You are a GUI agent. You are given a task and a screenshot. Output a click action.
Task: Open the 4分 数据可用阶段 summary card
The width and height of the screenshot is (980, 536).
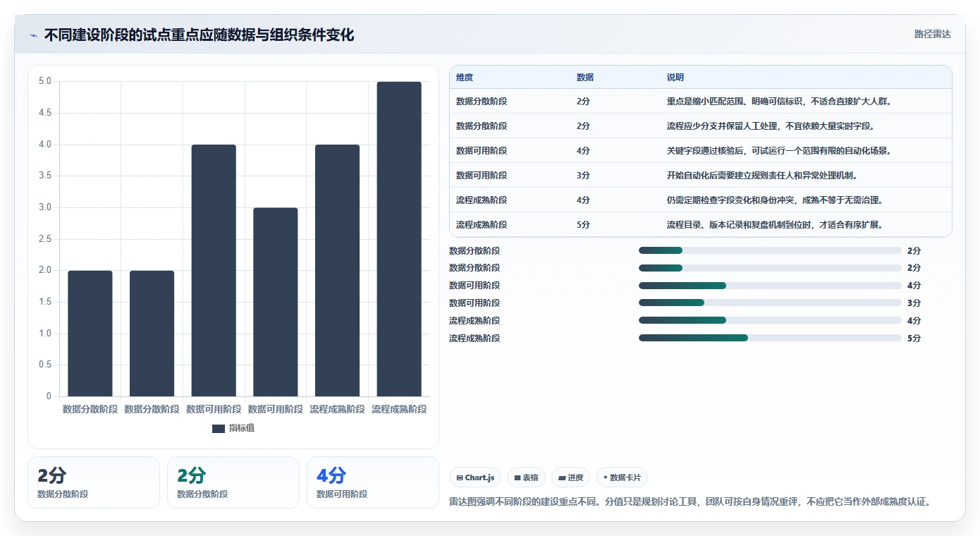pos(373,482)
